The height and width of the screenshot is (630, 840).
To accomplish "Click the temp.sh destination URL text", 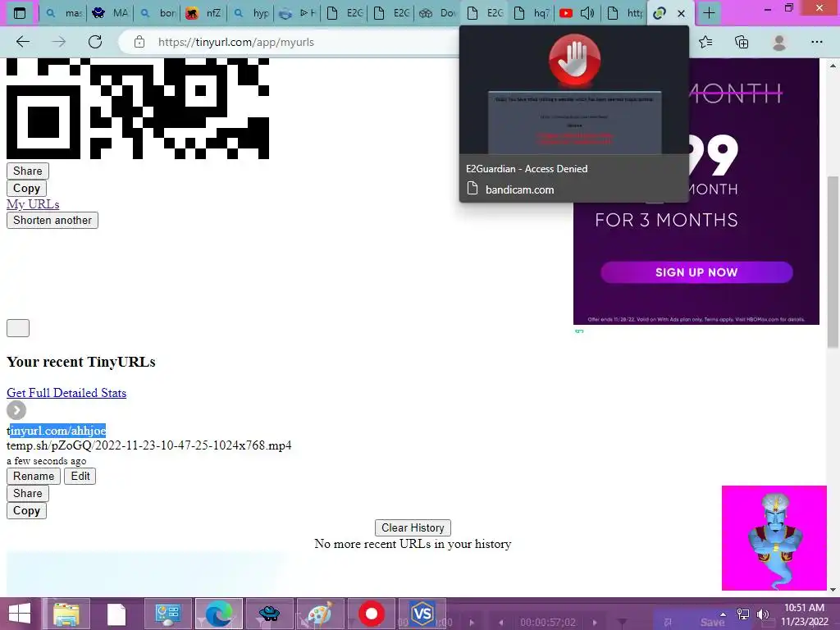I will coord(149,445).
